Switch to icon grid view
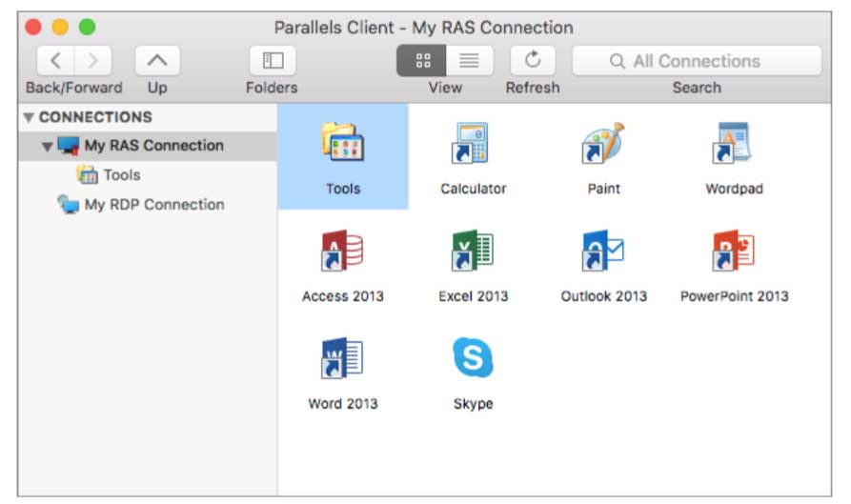 click(421, 61)
